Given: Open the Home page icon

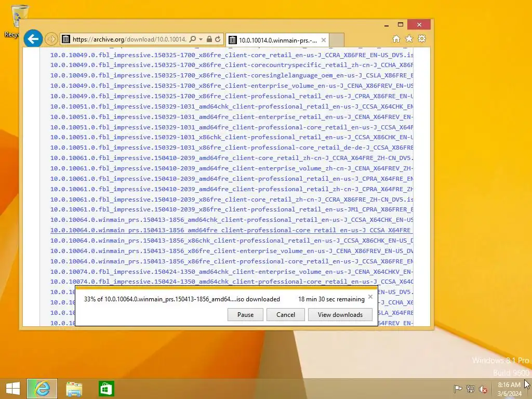Looking at the screenshot, I should coord(396,38).
